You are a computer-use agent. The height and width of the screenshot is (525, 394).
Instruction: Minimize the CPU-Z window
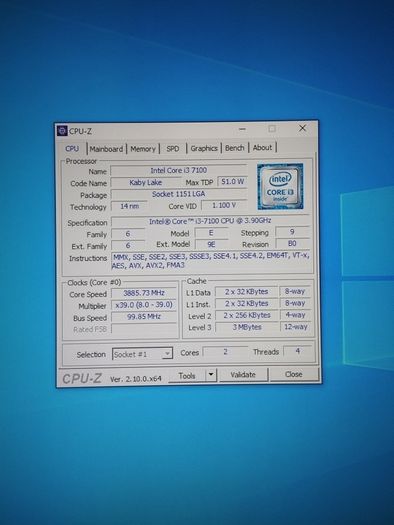click(x=243, y=129)
